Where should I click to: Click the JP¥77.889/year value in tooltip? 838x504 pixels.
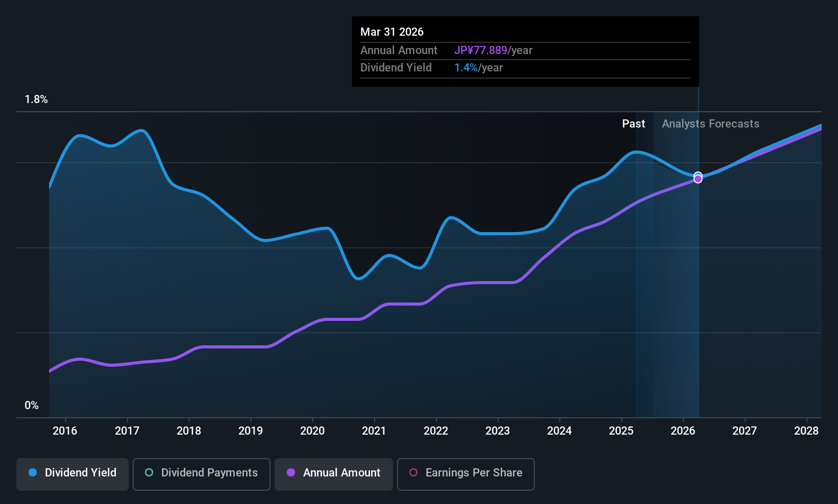tap(493, 51)
